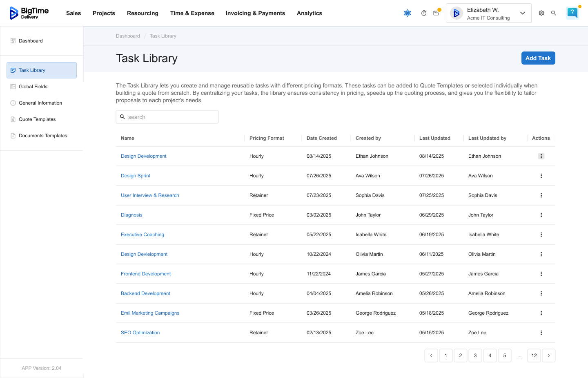
Task: Open actions kebab menu for Diagnosis task
Action: [x=541, y=215]
